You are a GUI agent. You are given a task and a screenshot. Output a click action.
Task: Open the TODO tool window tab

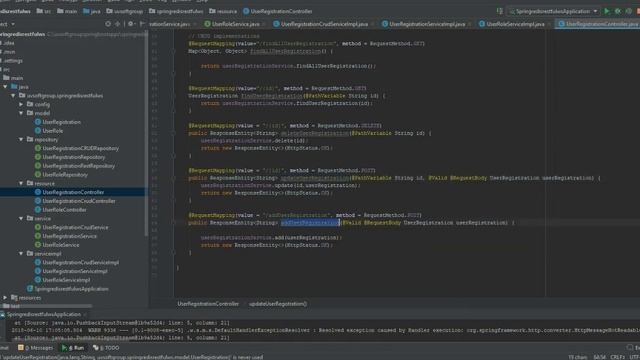[x=106, y=348]
